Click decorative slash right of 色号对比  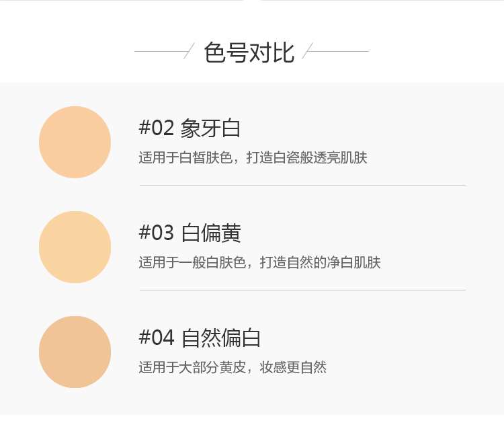click(x=308, y=51)
